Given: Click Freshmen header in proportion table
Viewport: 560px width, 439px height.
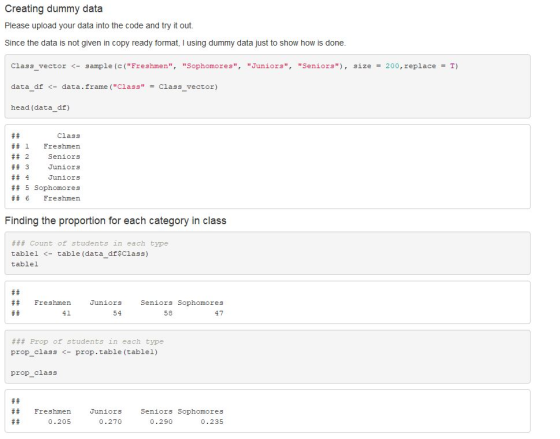Looking at the screenshot, I should tap(52, 411).
